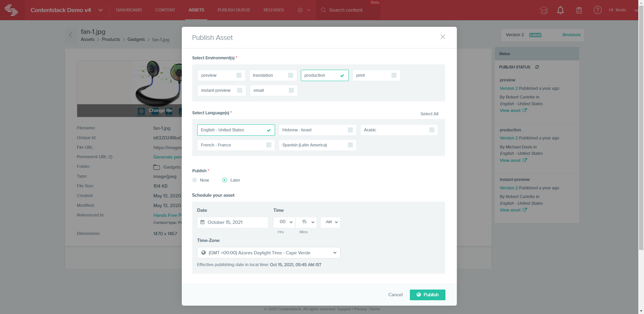This screenshot has height=314, width=644.
Task: Click the search magnifier icon
Action: point(323,10)
